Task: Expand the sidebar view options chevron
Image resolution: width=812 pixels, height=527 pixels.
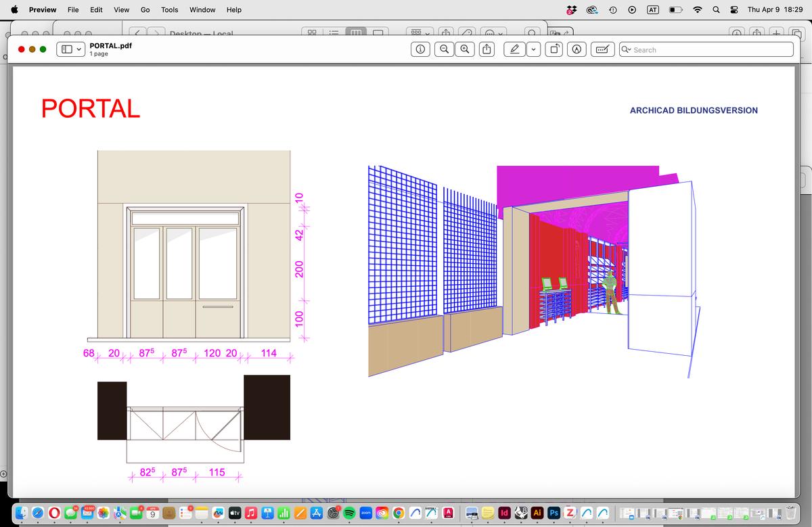Action: click(x=80, y=49)
